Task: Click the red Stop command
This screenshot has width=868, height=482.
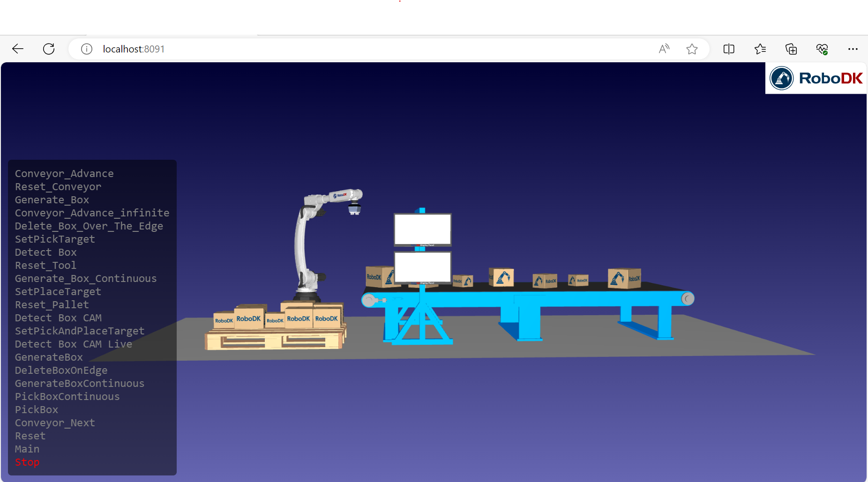Action: (27, 462)
